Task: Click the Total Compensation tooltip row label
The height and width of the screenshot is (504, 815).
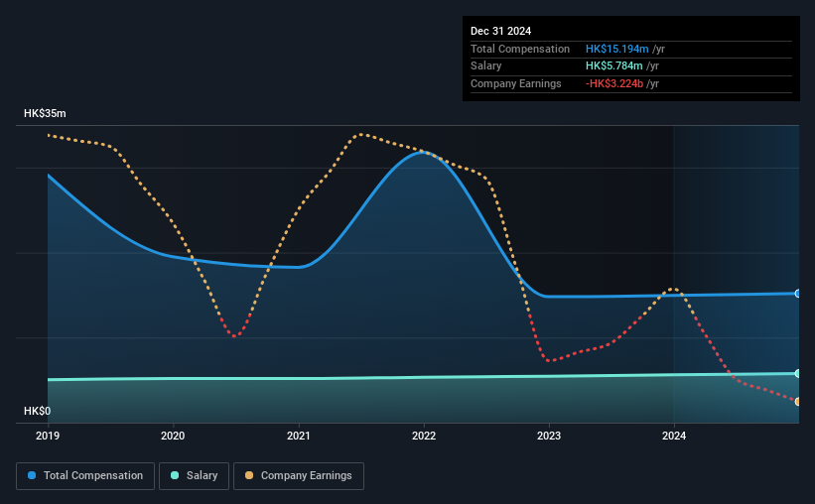Action: pos(520,49)
